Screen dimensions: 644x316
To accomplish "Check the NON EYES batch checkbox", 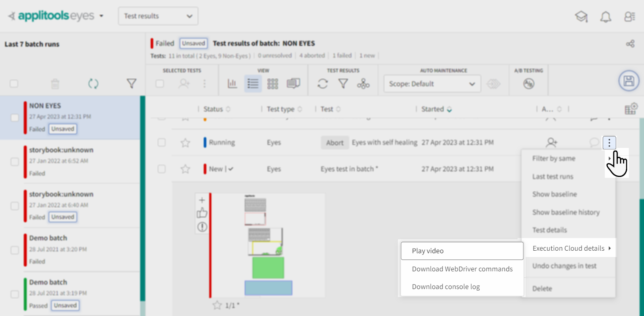I will (x=15, y=118).
